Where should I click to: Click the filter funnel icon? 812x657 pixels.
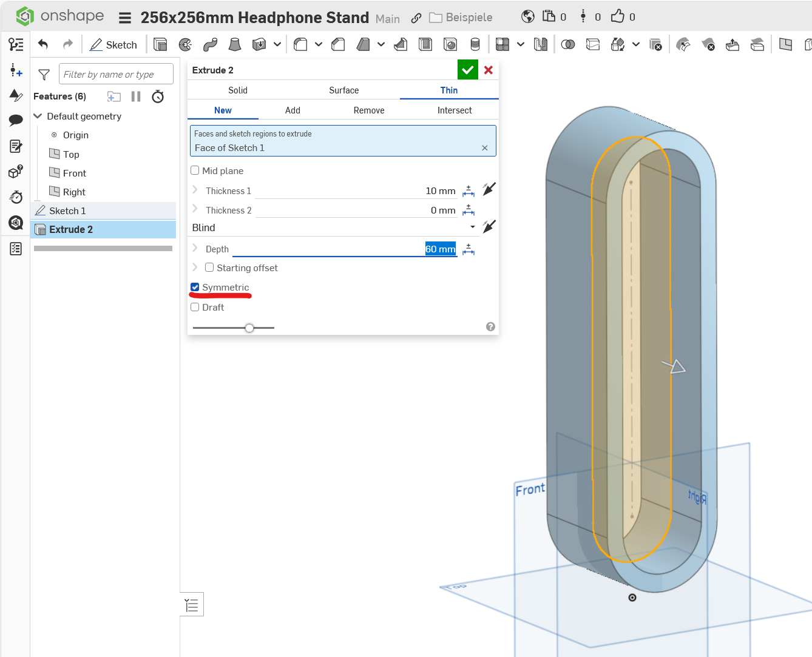click(44, 75)
